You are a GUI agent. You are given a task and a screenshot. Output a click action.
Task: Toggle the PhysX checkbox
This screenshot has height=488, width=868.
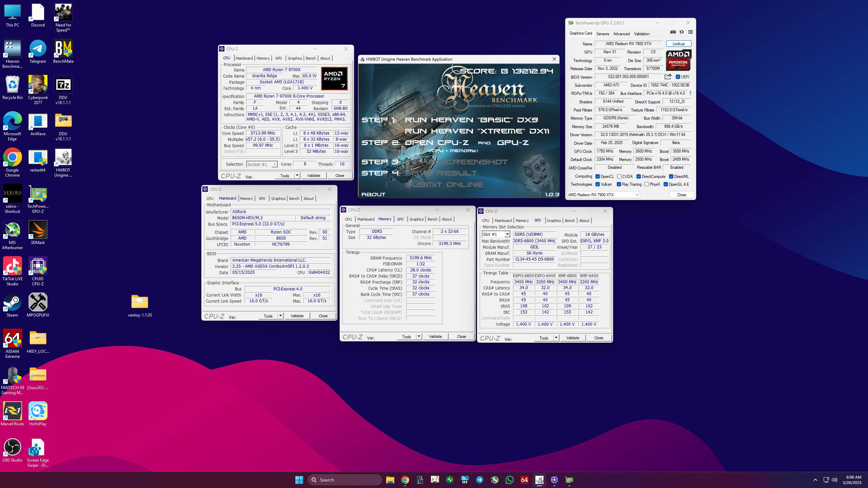pyautogui.click(x=647, y=184)
